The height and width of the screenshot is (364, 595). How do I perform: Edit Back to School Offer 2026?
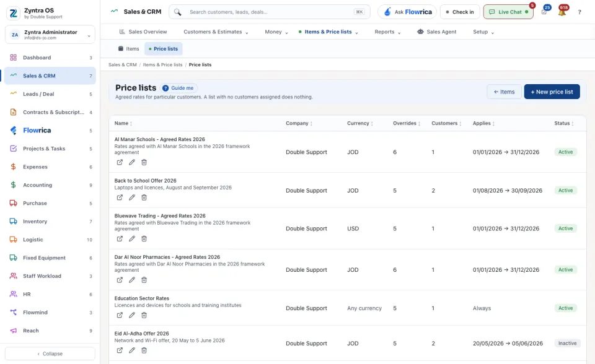click(131, 197)
